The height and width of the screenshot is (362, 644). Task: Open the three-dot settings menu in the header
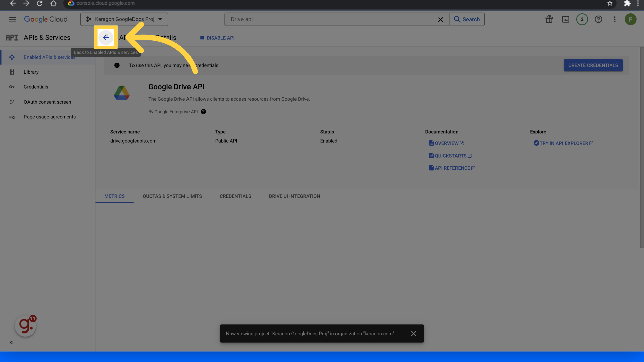[615, 19]
